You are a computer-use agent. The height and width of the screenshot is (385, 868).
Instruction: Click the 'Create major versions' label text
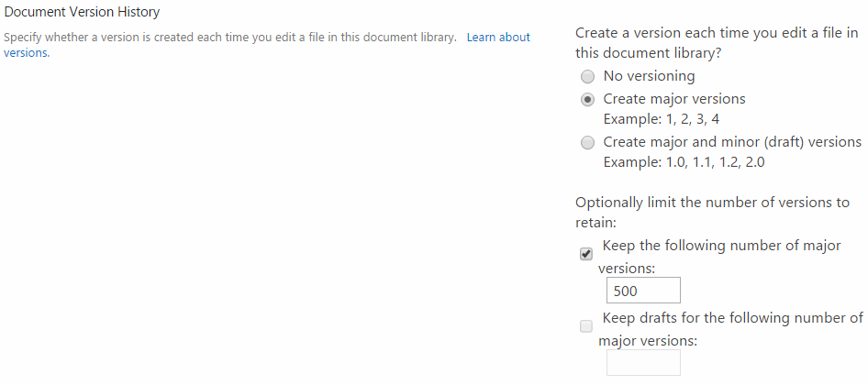674,99
